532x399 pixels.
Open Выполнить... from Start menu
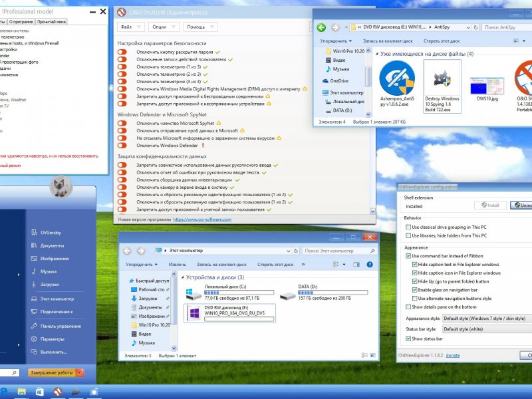(49, 352)
